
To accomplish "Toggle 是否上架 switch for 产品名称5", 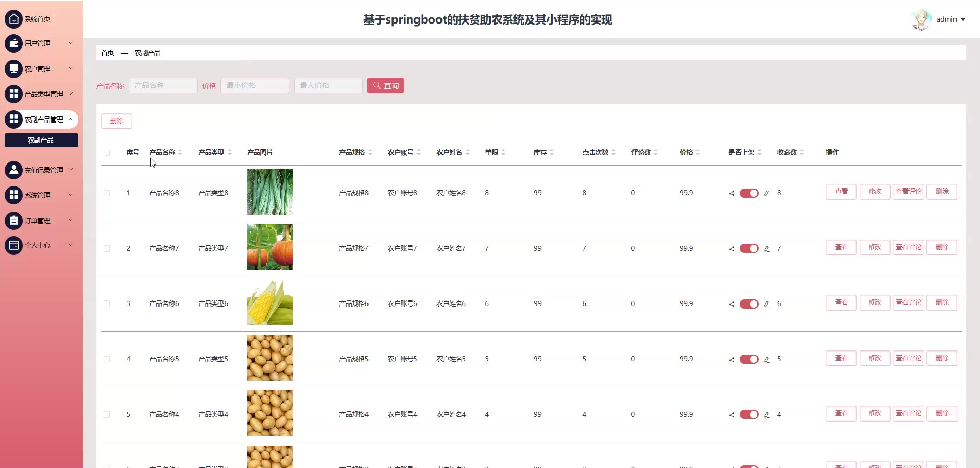I will (749, 359).
